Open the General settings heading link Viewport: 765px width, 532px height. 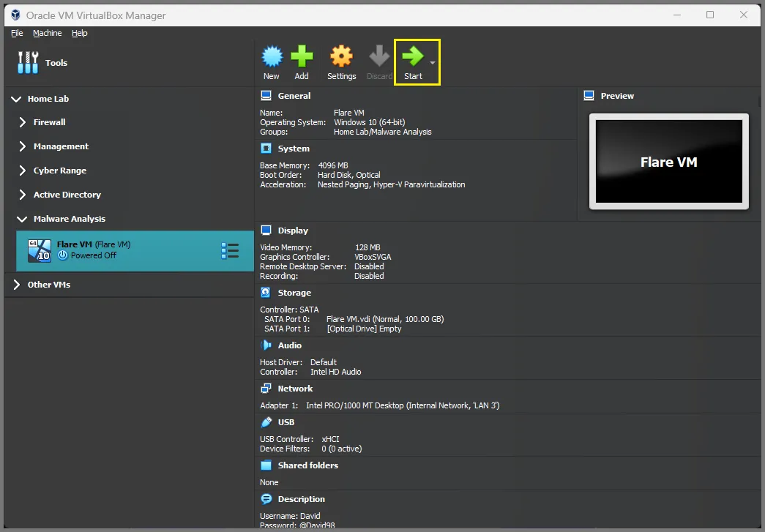pos(294,96)
